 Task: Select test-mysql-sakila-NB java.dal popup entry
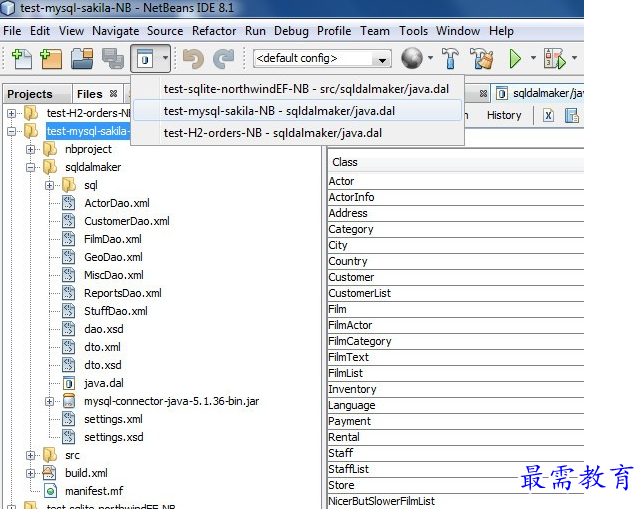pos(298,111)
